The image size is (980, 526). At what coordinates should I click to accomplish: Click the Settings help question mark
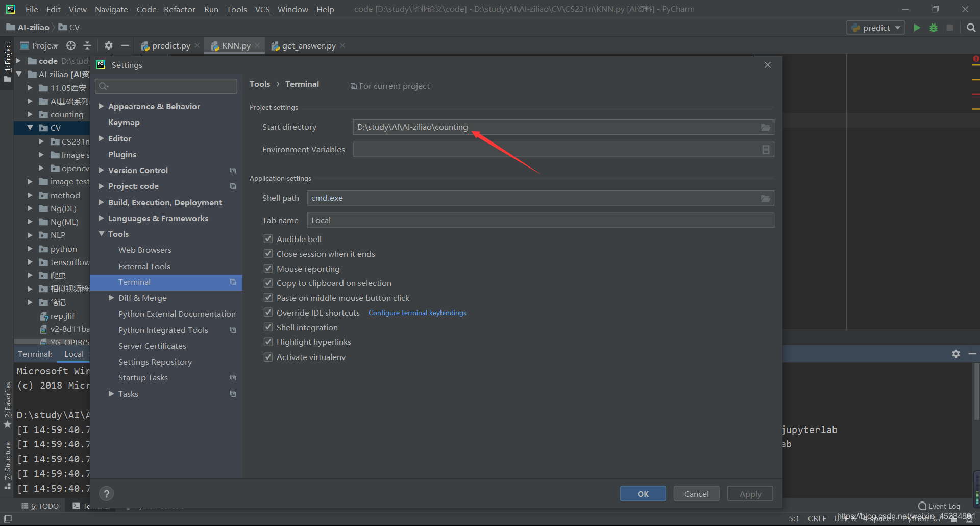[106, 494]
